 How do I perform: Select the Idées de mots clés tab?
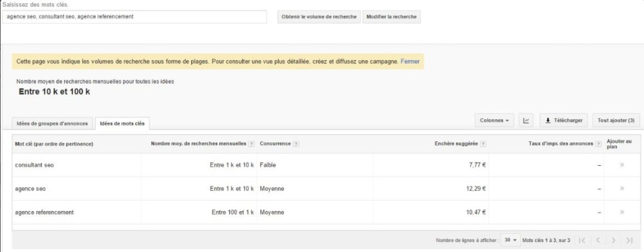[122, 123]
